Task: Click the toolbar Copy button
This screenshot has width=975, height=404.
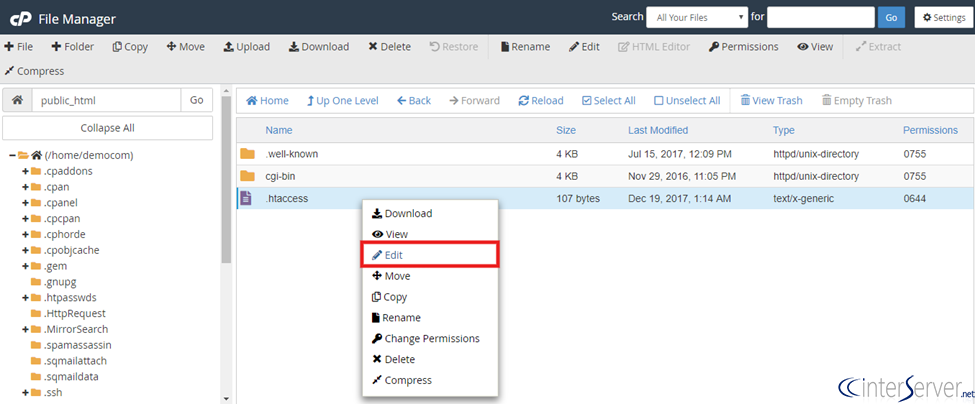Action: click(130, 47)
